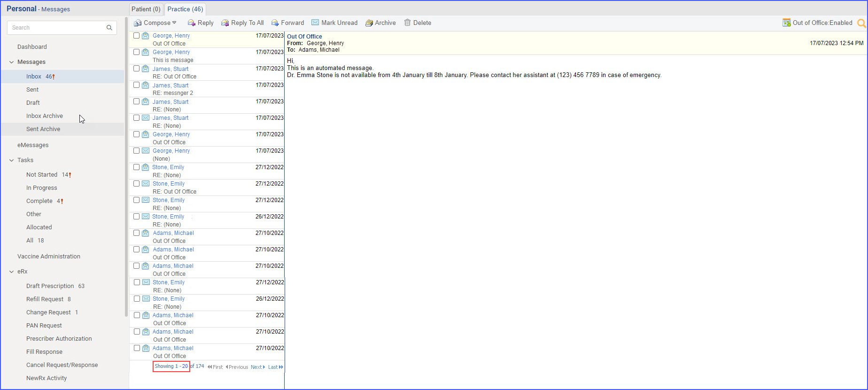
Task: Open eMessages in sidebar
Action: tap(33, 145)
